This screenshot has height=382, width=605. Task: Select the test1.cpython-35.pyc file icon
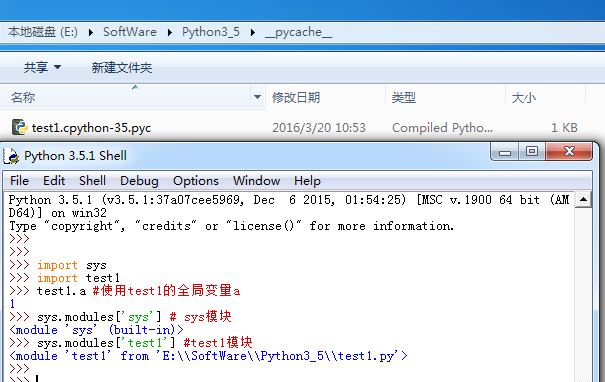click(19, 127)
